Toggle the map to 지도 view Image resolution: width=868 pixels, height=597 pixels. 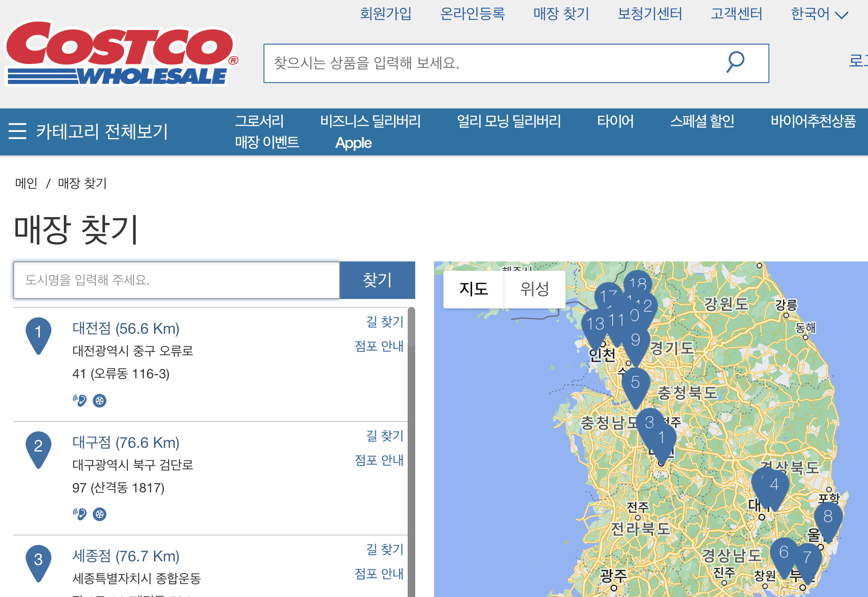pos(473,290)
